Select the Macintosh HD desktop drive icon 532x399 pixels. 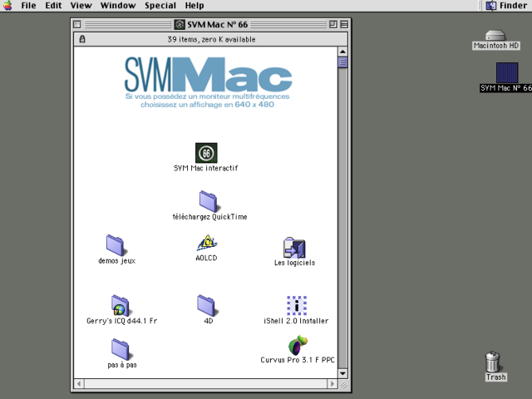[x=495, y=35]
